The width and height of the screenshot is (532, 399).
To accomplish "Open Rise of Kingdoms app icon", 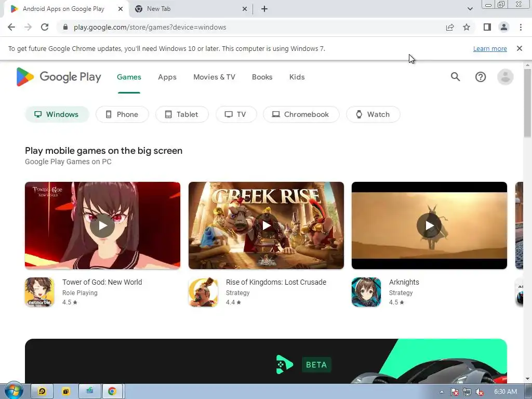I will point(203,292).
